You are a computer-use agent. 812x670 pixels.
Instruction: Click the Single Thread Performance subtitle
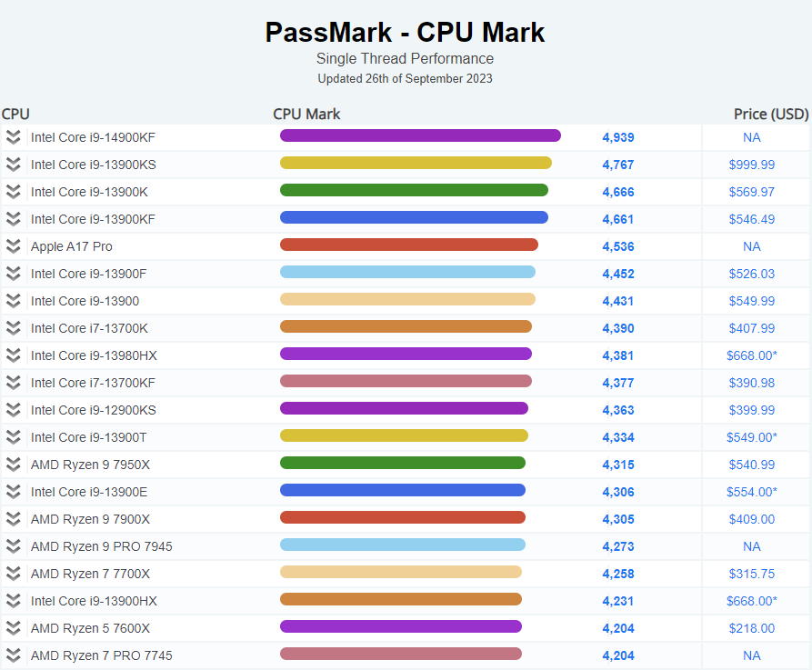405,58
